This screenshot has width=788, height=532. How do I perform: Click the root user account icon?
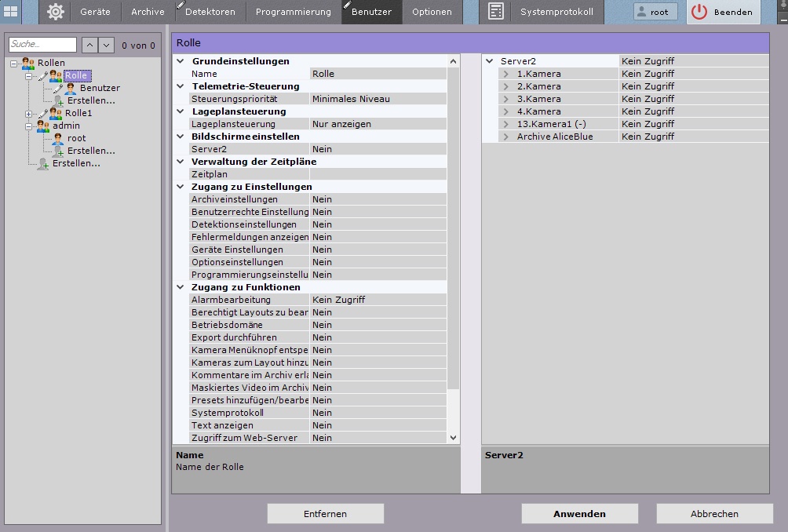pyautogui.click(x=643, y=13)
